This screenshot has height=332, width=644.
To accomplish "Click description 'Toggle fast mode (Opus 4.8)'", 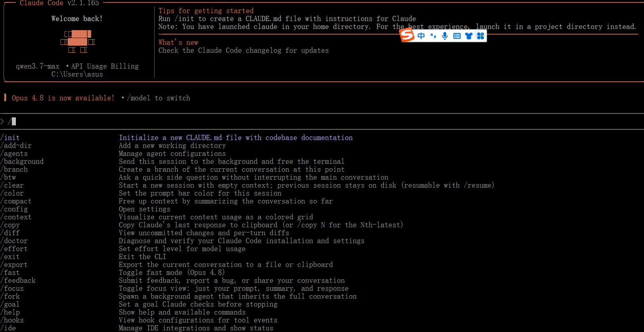I will coord(172,273).
